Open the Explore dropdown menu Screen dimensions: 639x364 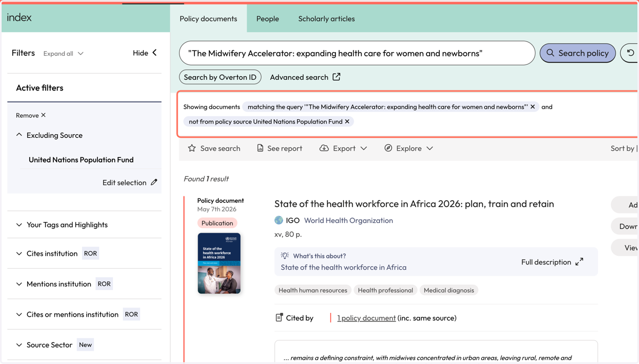[x=409, y=148]
